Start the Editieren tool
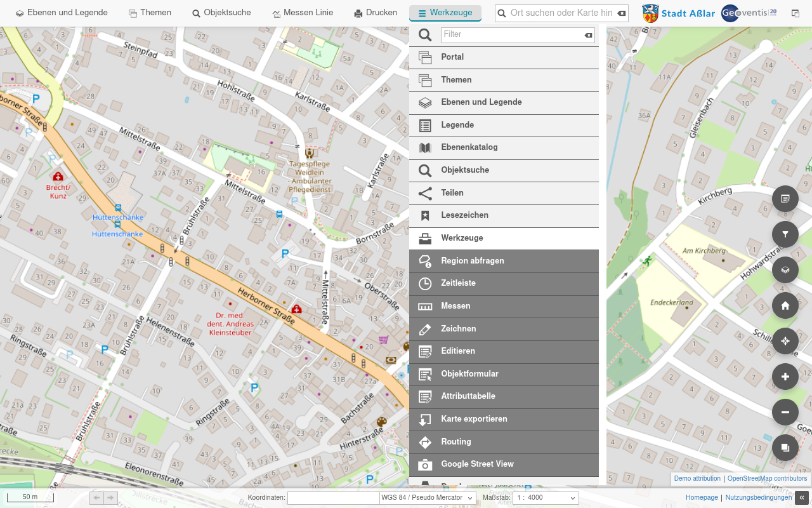This screenshot has height=508, width=812. (504, 351)
